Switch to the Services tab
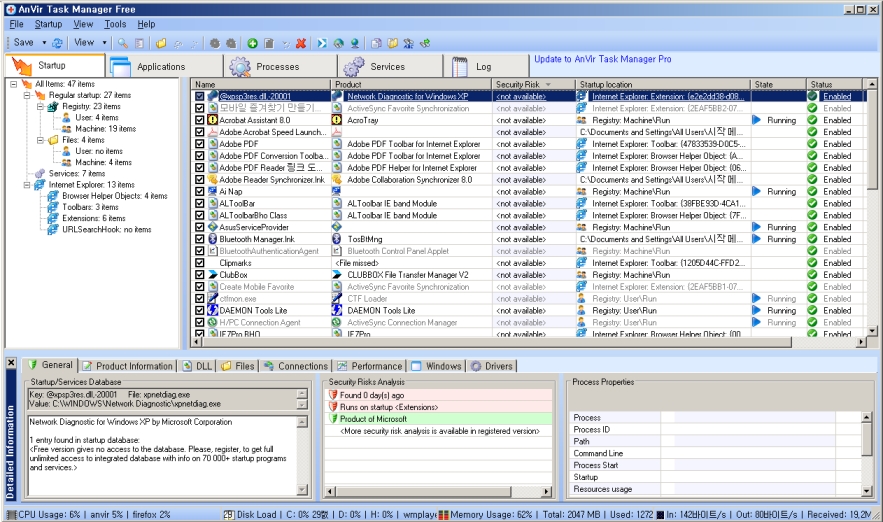883x522 pixels. click(x=390, y=66)
